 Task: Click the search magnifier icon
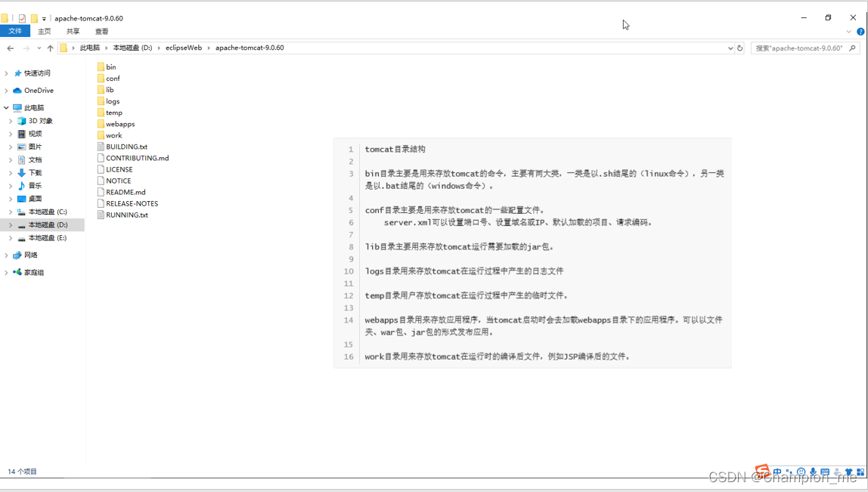click(x=853, y=48)
